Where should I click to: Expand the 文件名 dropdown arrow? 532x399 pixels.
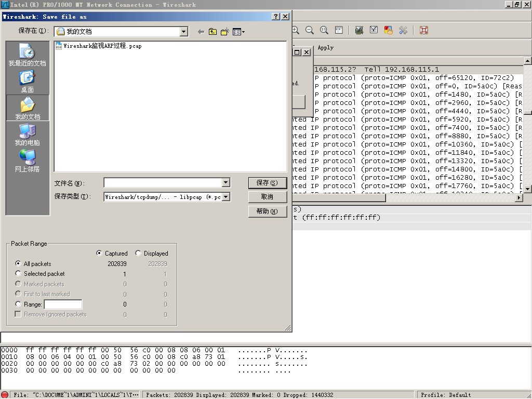point(226,182)
